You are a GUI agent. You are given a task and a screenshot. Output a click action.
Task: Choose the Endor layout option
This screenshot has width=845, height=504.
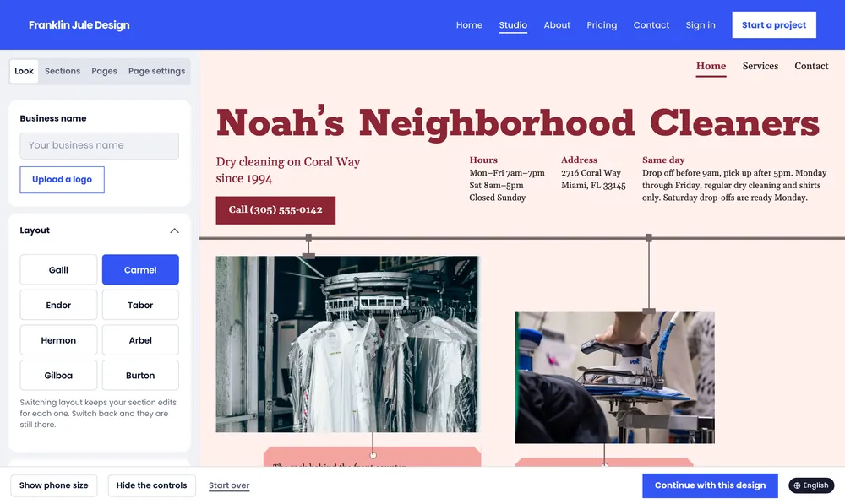click(x=58, y=305)
